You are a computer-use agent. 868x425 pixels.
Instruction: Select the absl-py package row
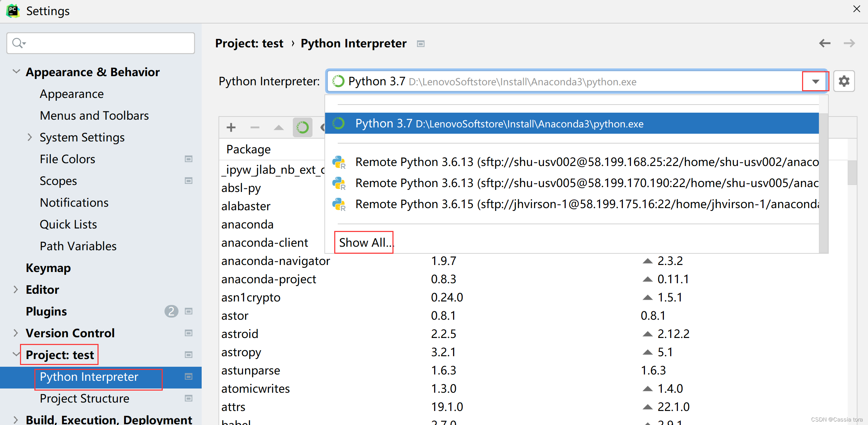(x=241, y=188)
